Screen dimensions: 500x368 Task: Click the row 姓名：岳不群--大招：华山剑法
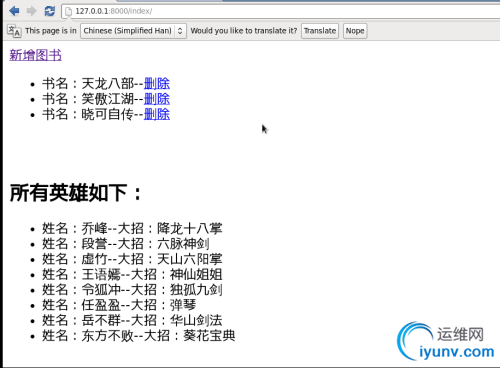pos(132,321)
